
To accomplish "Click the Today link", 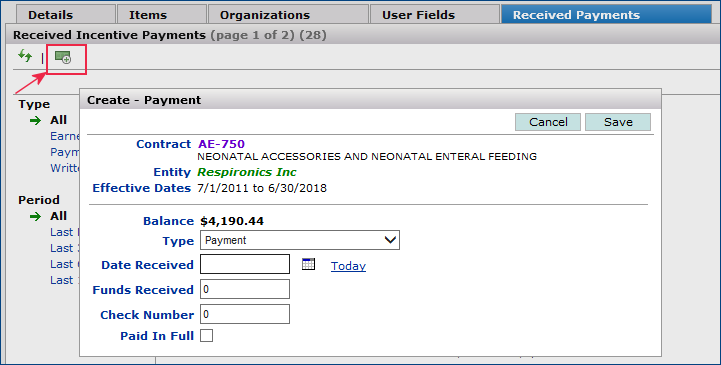I will tap(349, 266).
